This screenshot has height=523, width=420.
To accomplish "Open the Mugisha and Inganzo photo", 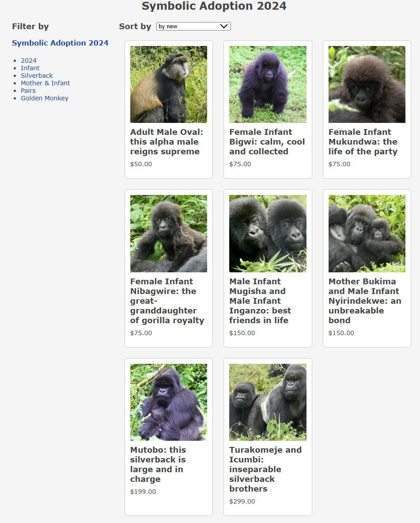I will pyautogui.click(x=268, y=233).
